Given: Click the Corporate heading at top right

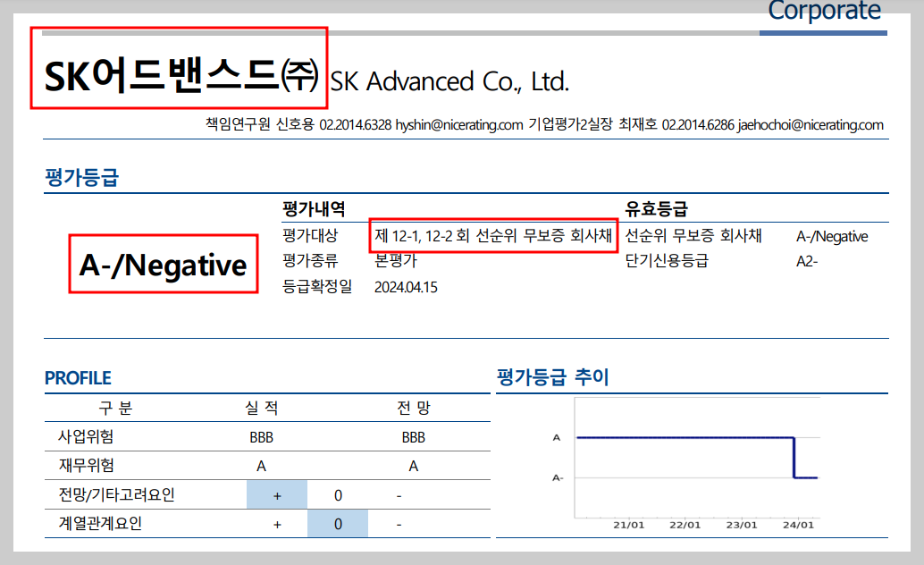Looking at the screenshot, I should tap(825, 10).
